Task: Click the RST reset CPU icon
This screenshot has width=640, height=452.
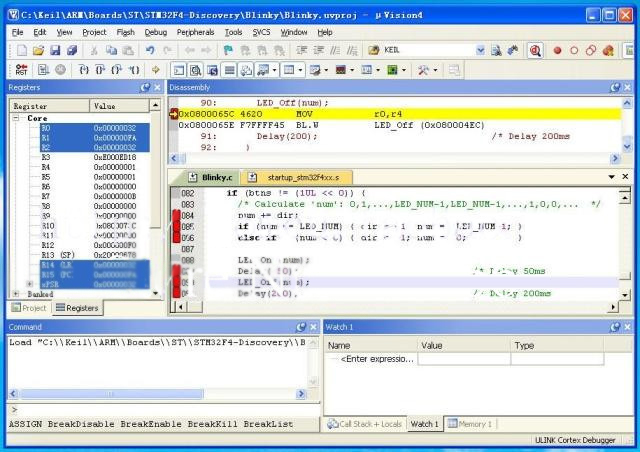Action: (22, 69)
